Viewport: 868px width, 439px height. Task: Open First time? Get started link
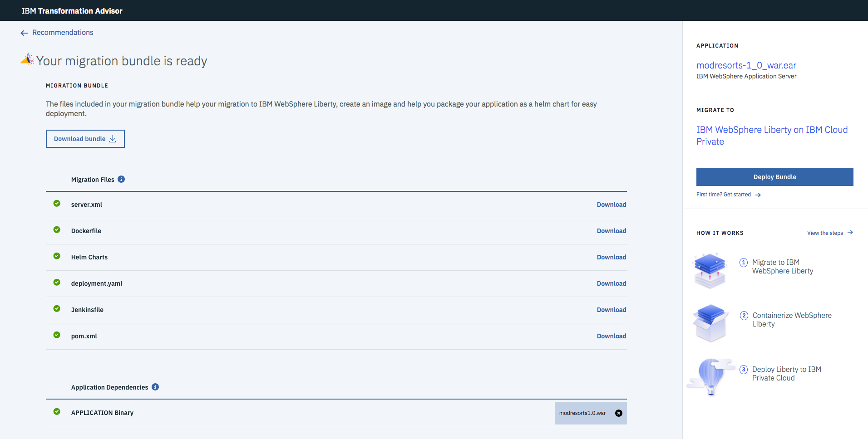pyautogui.click(x=724, y=195)
